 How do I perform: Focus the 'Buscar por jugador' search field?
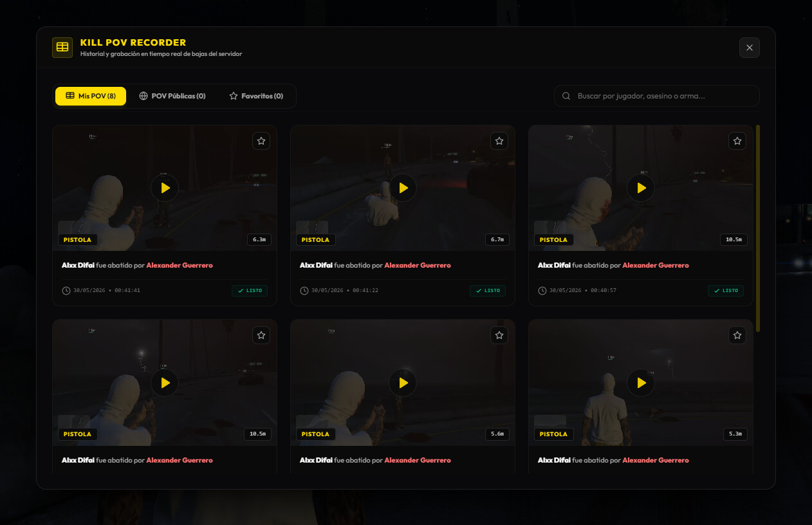656,96
